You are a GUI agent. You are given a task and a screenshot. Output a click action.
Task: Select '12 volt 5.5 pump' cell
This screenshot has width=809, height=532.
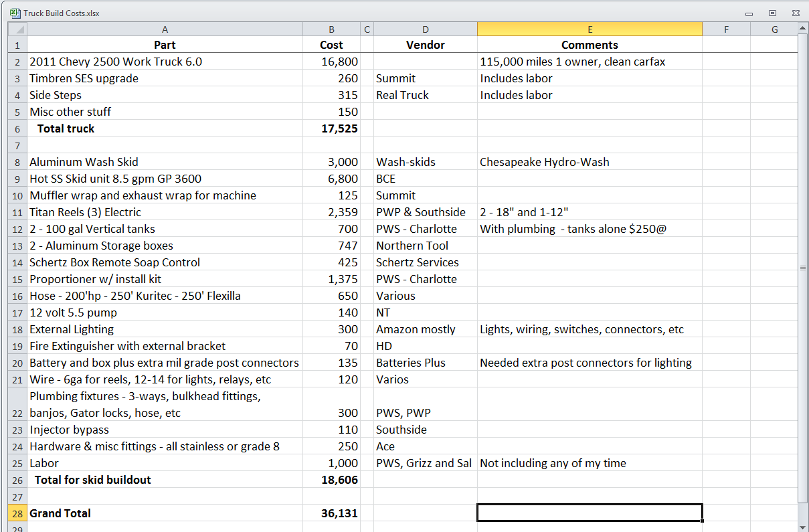[x=165, y=313]
